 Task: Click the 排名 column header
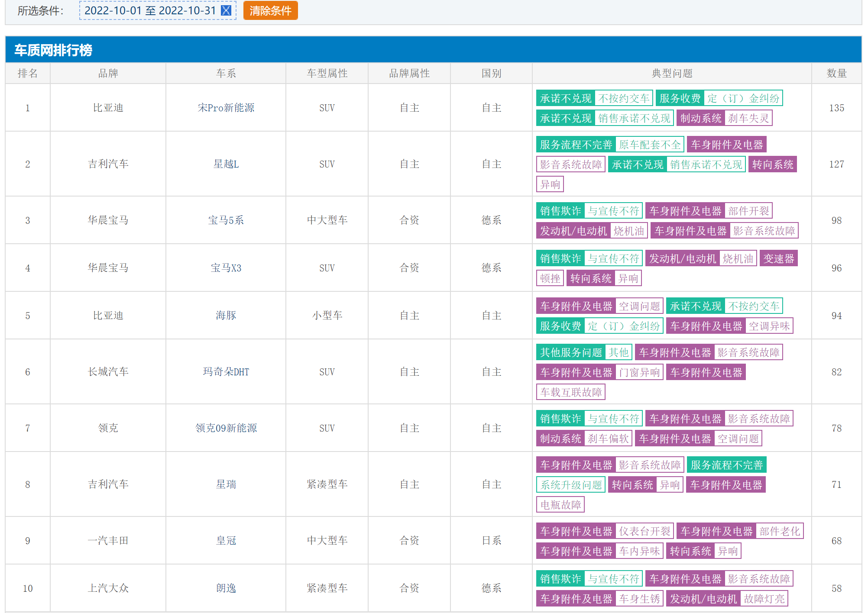pyautogui.click(x=28, y=73)
